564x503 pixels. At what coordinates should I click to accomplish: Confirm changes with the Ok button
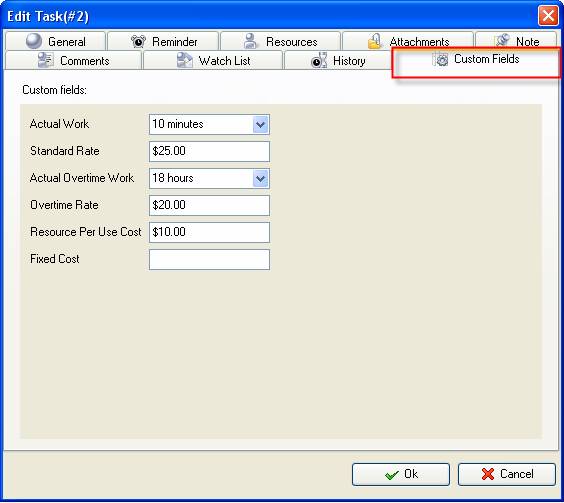401,474
